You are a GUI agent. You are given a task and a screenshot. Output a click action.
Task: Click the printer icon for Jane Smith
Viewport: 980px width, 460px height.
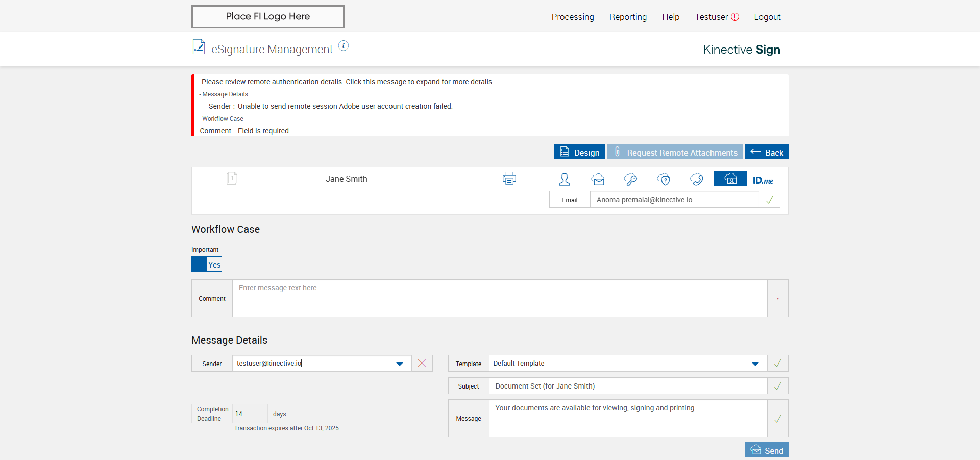click(509, 179)
